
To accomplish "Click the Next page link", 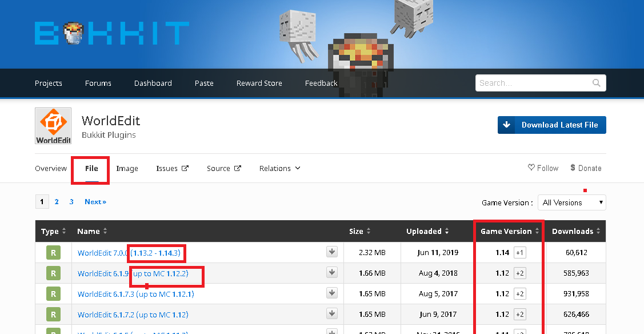I will [x=95, y=202].
